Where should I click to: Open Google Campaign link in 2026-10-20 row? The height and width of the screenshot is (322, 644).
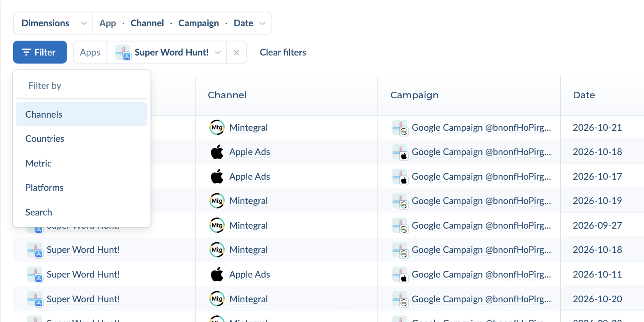click(481, 299)
